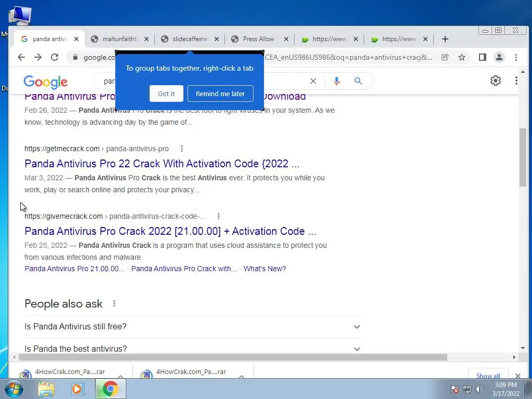Click the Chrome taskbar button

pos(110,389)
